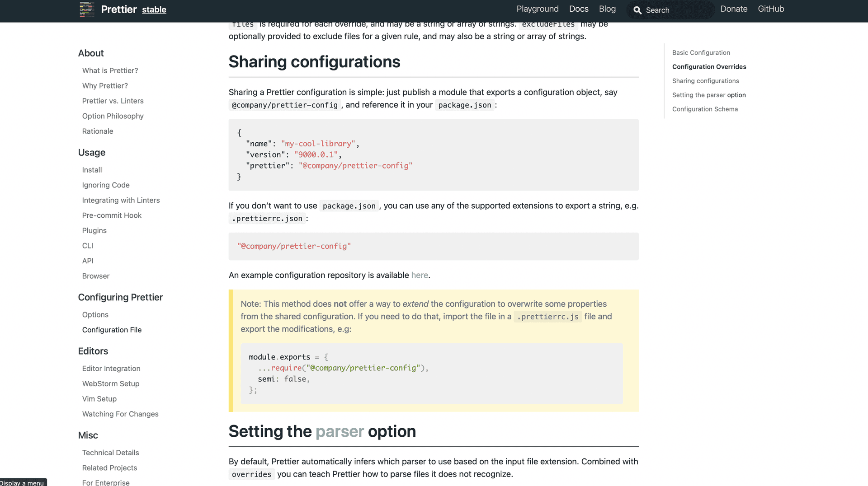
Task: Click the Usage sidebar heading
Action: (92, 153)
